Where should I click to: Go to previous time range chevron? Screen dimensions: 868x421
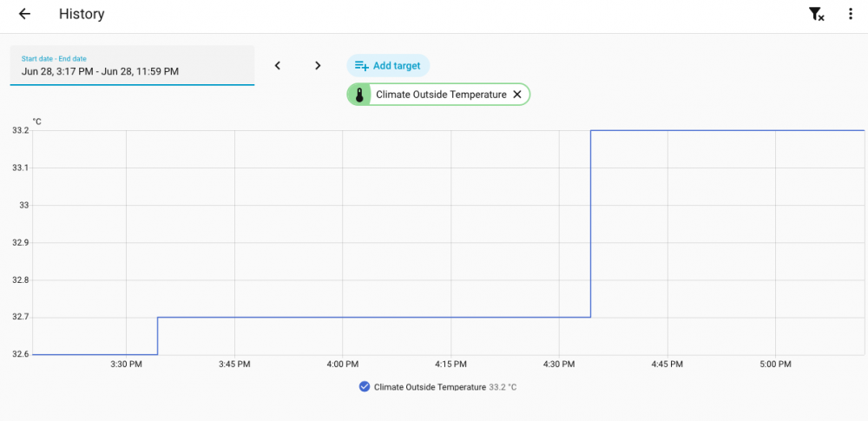point(278,65)
